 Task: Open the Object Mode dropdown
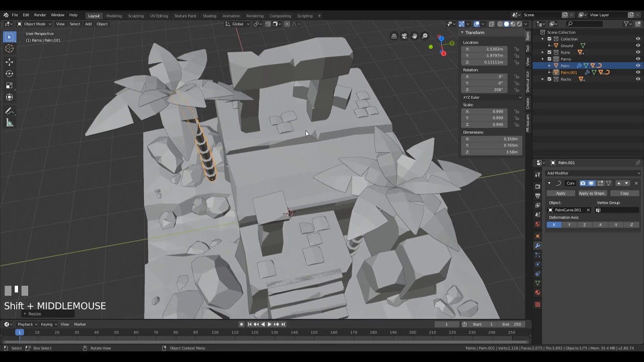34,24
